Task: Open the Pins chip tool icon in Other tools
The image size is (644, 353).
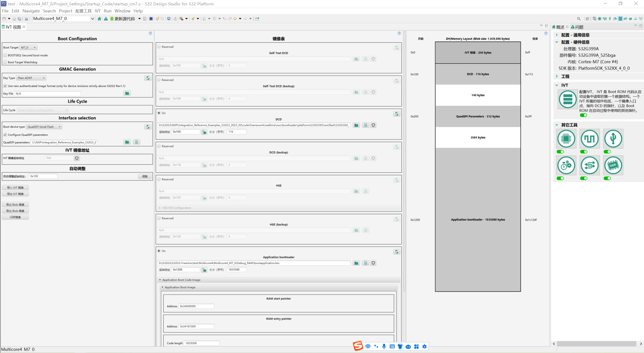Action: click(x=566, y=139)
